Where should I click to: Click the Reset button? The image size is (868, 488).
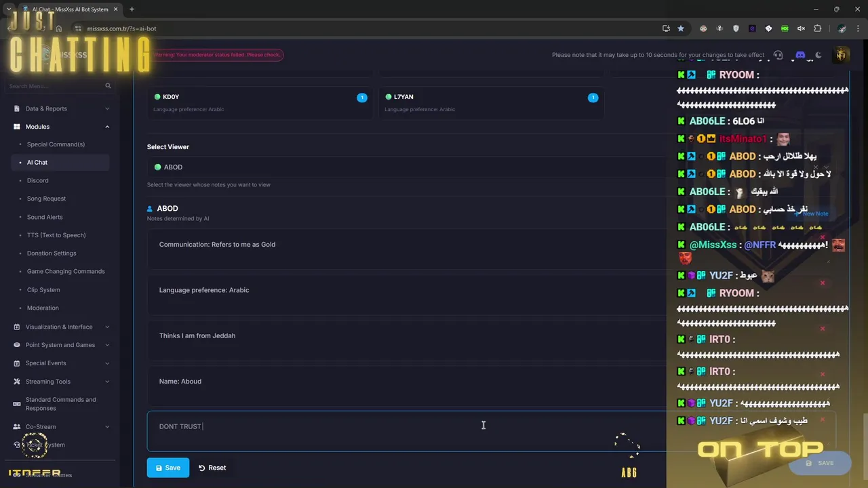click(x=212, y=468)
